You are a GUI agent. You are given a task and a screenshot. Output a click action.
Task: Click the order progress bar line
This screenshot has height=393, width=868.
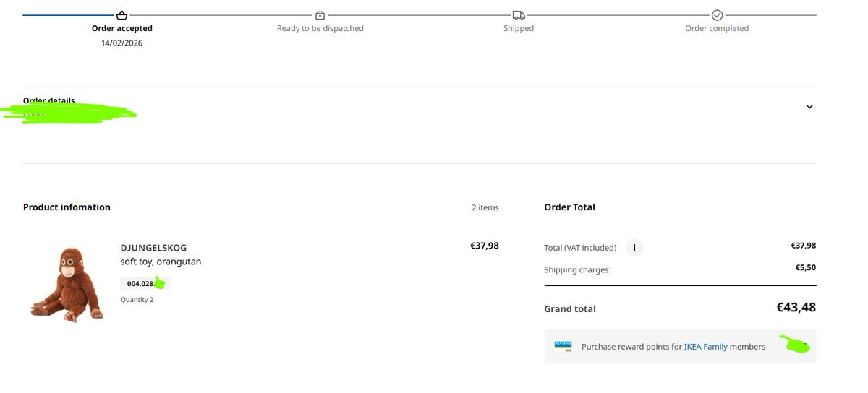tap(420, 14)
